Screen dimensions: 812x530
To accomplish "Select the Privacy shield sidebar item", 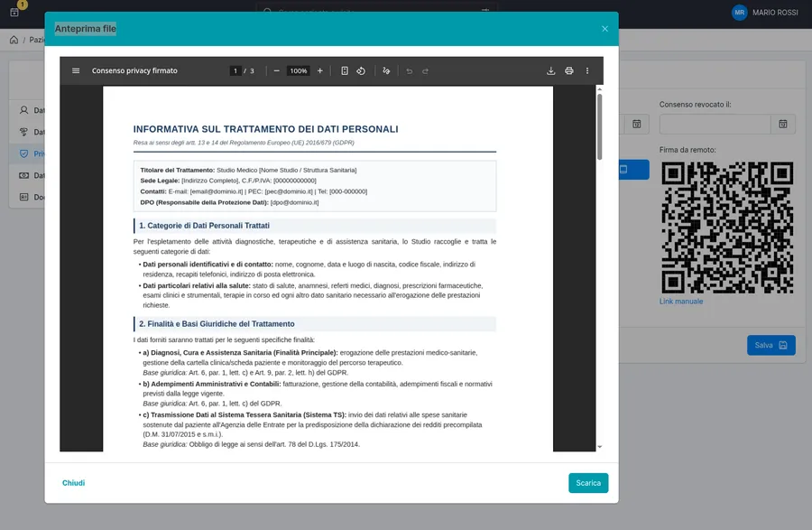I will pyautogui.click(x=23, y=153).
